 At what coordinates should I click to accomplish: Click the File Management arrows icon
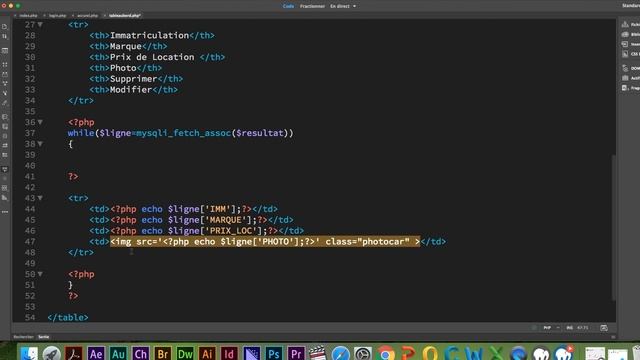click(5, 37)
